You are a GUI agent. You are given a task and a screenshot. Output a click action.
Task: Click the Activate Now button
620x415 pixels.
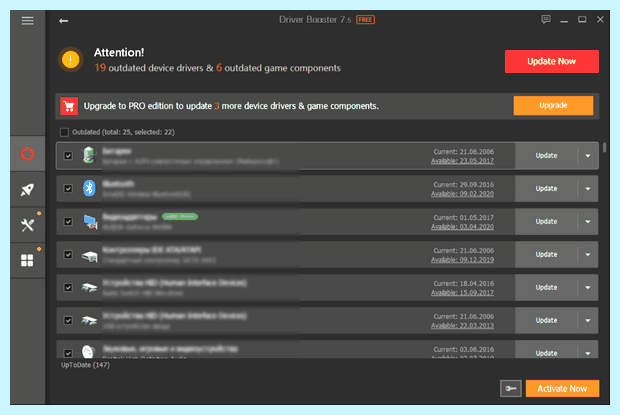pos(562,389)
